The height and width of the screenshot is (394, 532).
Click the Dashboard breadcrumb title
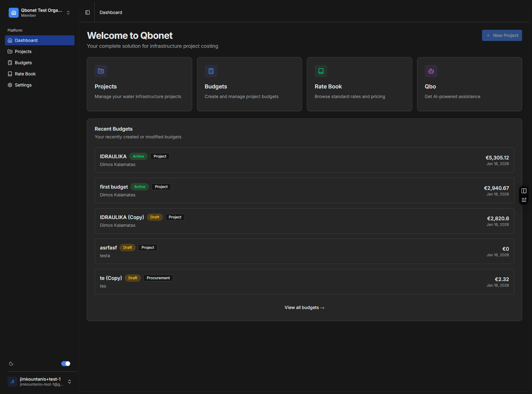[x=111, y=12]
